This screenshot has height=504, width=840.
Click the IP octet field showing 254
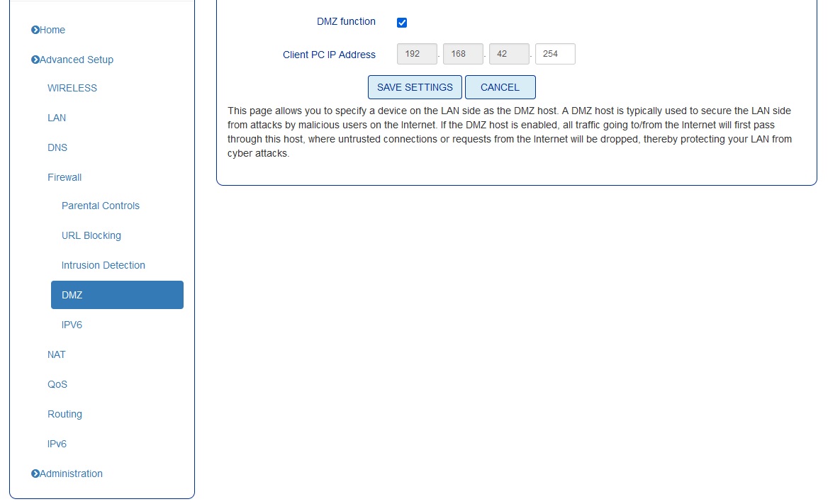(555, 54)
